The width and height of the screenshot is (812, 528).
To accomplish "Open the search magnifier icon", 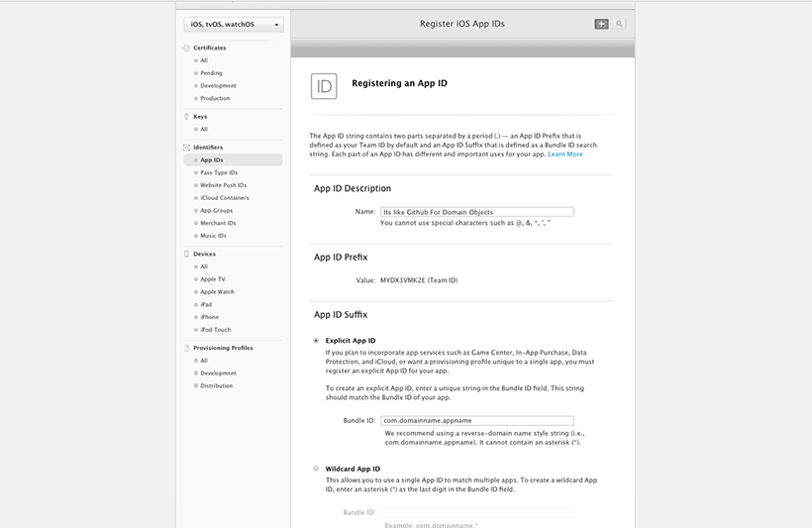I will pos(619,24).
